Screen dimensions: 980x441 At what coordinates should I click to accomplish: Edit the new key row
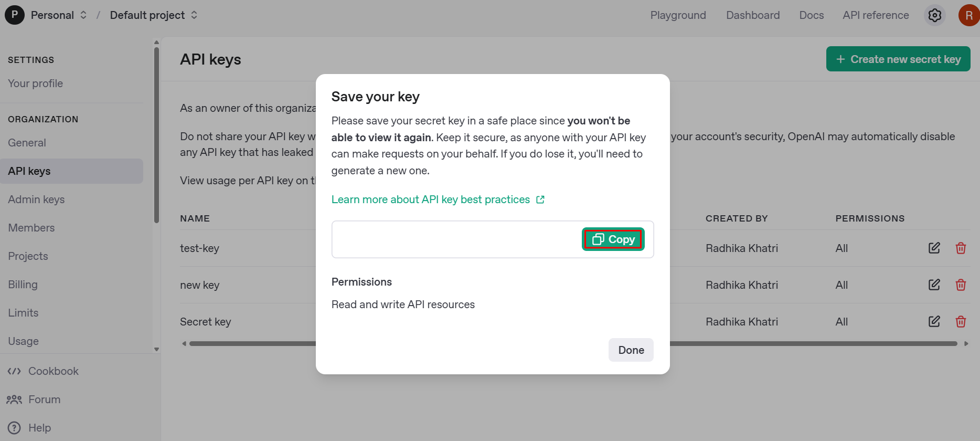[934, 285]
